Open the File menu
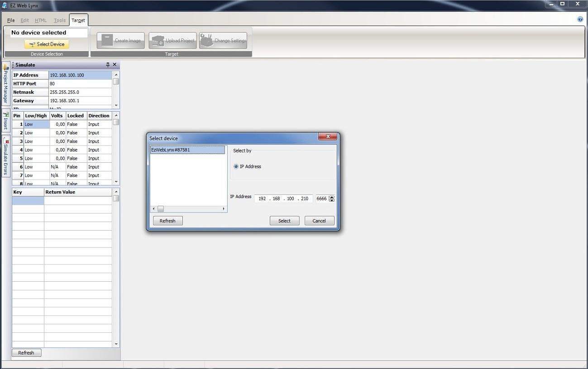This screenshot has height=369, width=588. [11, 20]
